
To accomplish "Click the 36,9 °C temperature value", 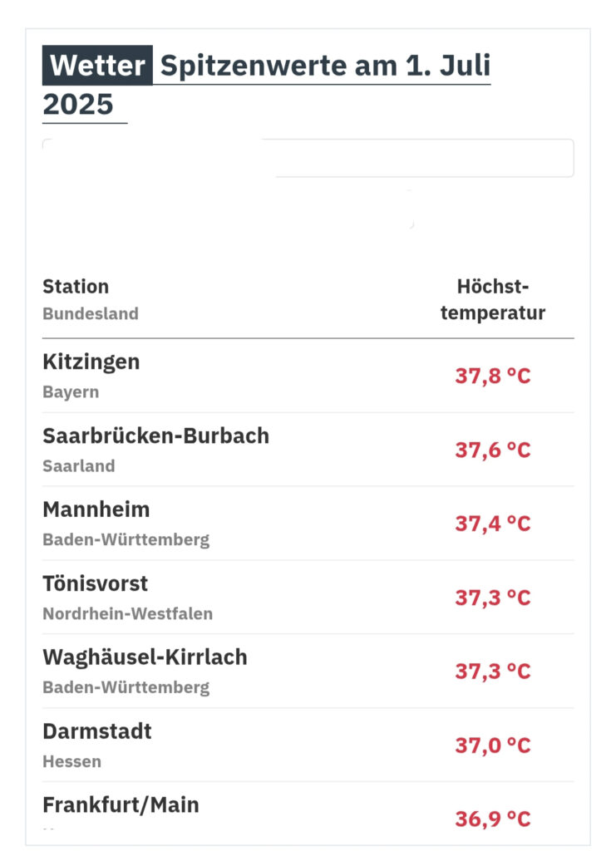I will pos(492,819).
